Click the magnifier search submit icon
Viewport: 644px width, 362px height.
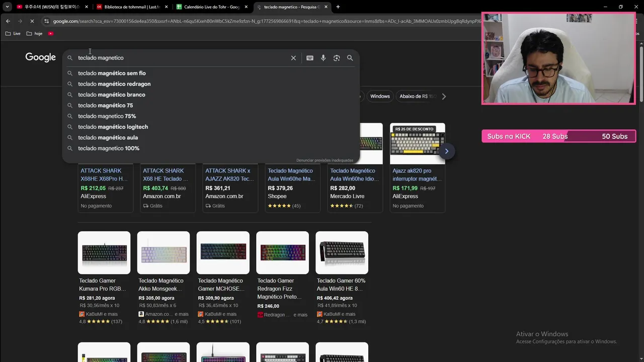pos(350,58)
